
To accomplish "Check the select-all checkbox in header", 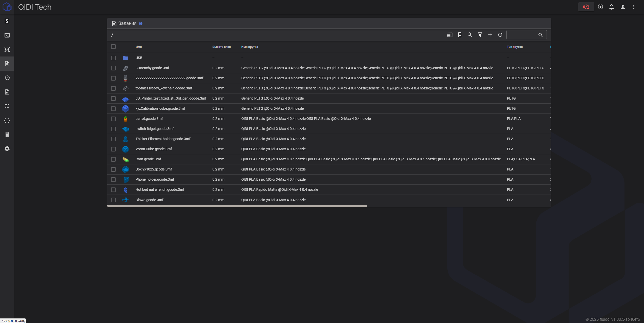I will (x=113, y=47).
